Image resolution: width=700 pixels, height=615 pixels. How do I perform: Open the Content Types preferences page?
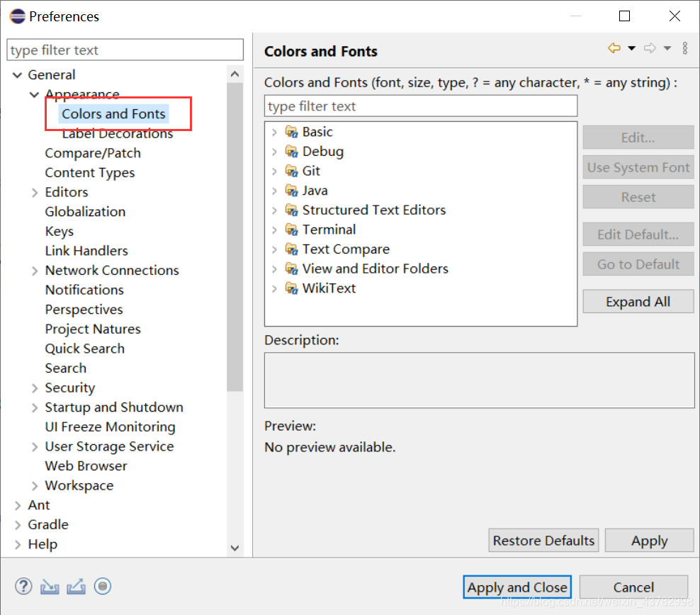point(90,173)
